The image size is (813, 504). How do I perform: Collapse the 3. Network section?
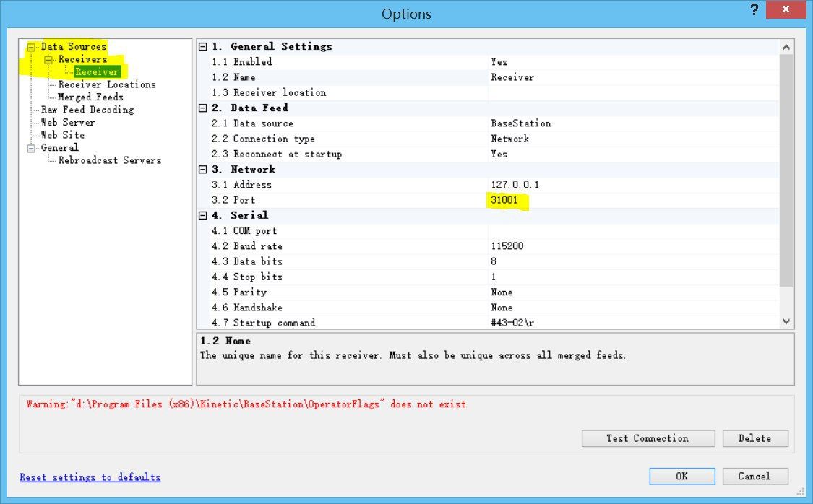tap(203, 170)
